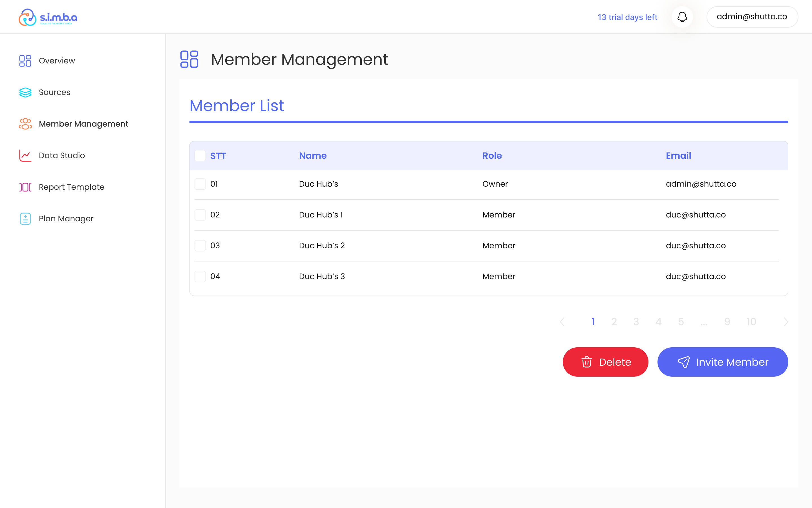The height and width of the screenshot is (508, 812).
Task: Click the Member Management people icon
Action: coord(25,124)
